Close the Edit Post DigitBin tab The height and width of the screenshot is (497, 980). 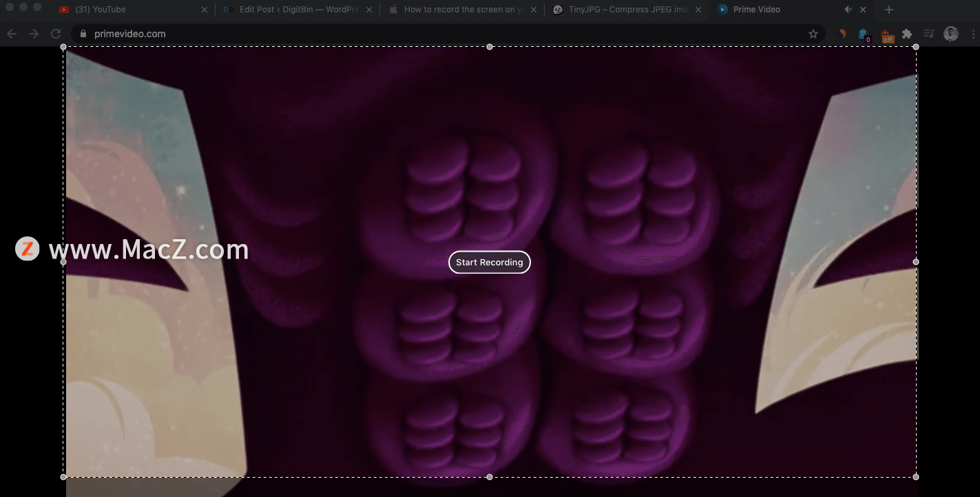click(x=369, y=10)
